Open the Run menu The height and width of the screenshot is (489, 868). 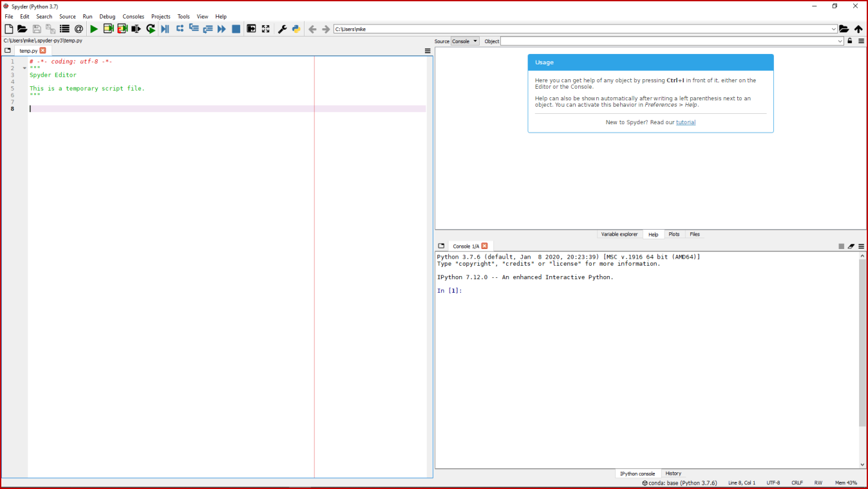88,17
